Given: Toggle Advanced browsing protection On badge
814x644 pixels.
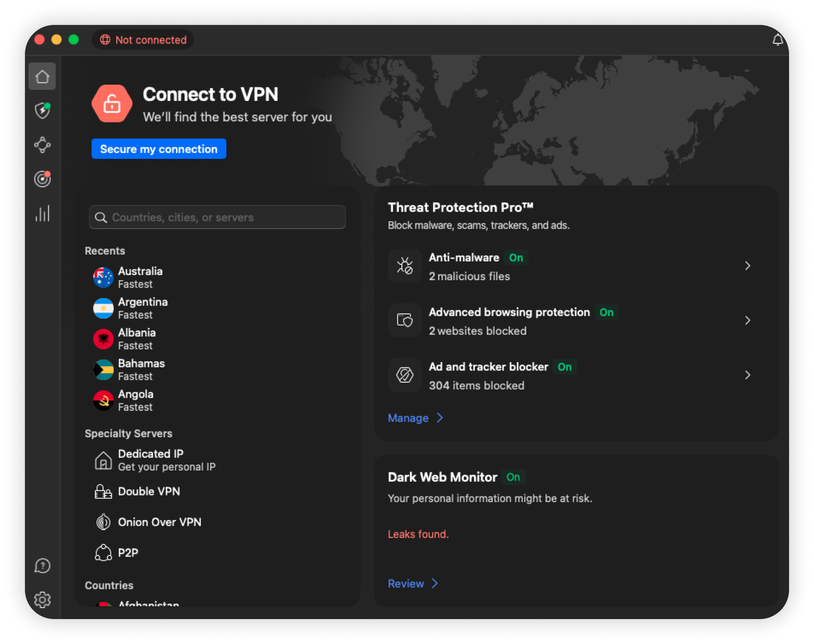Looking at the screenshot, I should [x=606, y=312].
